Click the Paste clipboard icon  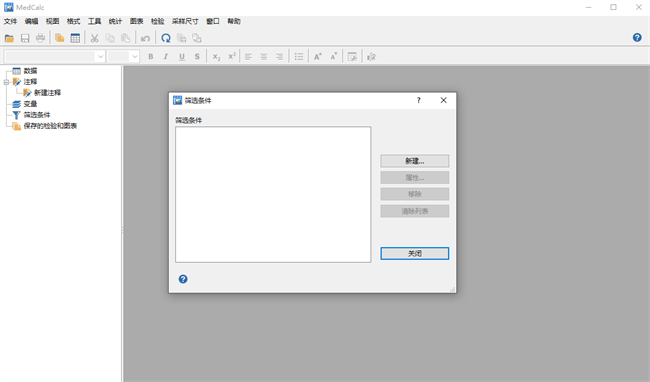point(125,39)
